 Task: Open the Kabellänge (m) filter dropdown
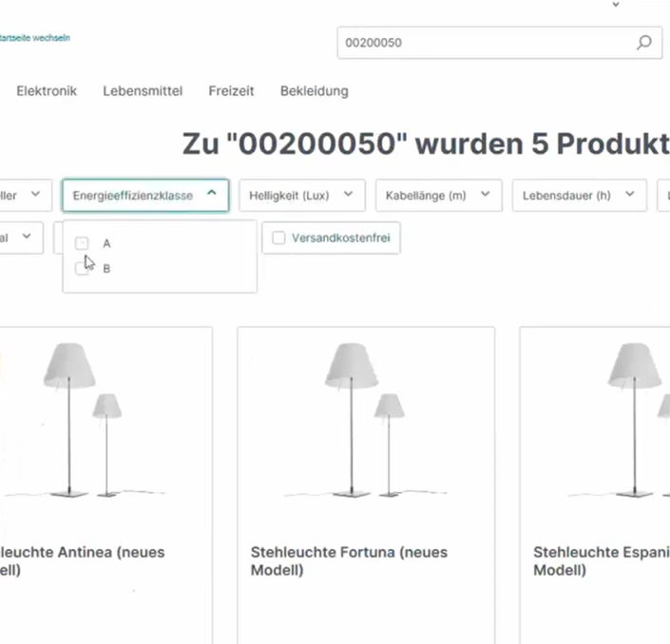[437, 196]
